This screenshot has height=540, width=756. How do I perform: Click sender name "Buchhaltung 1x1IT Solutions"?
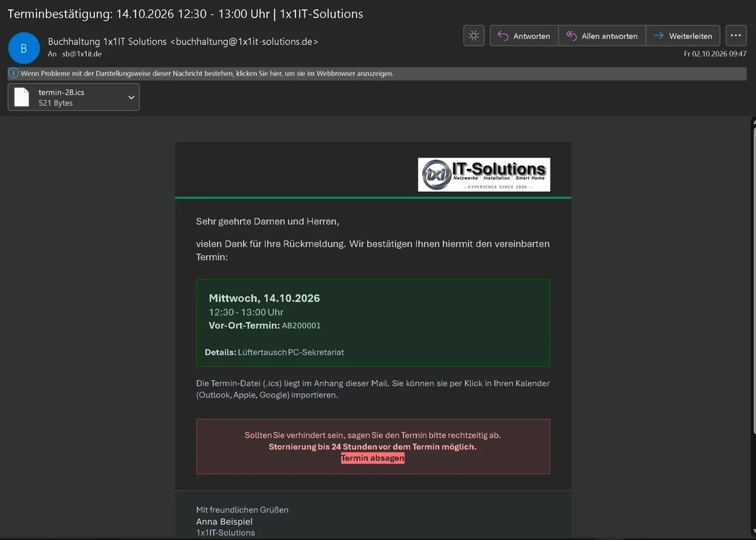pyautogui.click(x=108, y=42)
